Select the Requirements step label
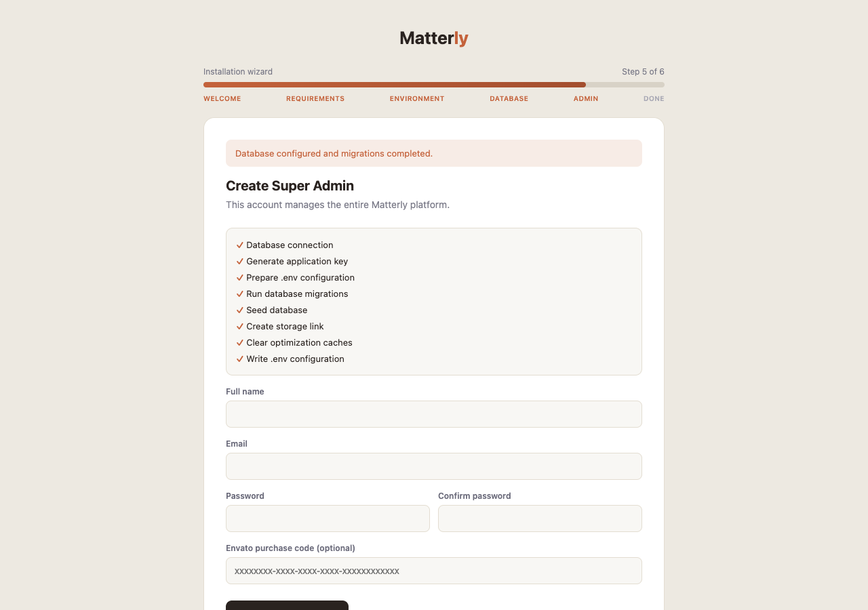868x610 pixels. pos(315,99)
